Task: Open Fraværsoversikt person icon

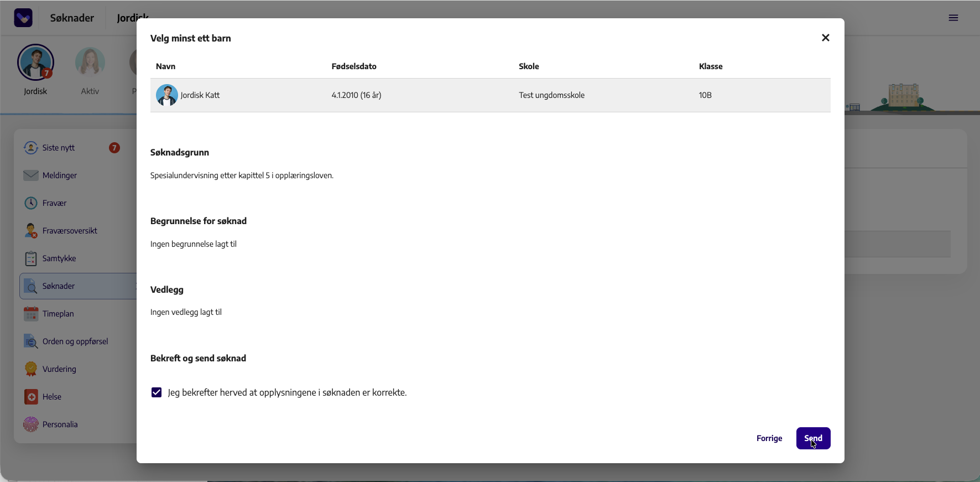Action: pyautogui.click(x=31, y=231)
